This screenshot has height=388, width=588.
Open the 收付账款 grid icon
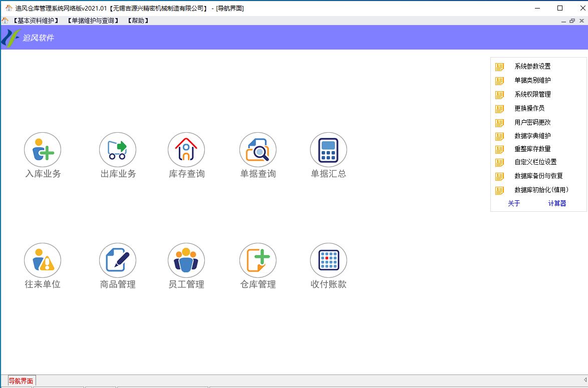[329, 260]
